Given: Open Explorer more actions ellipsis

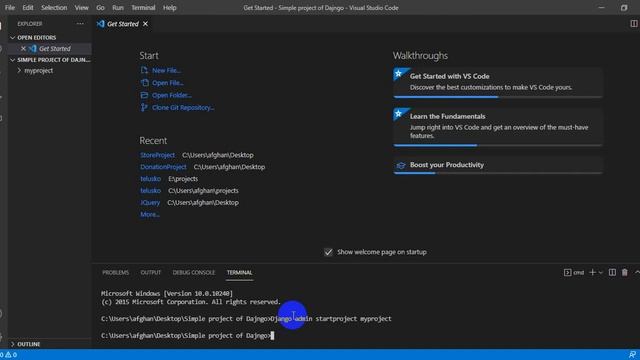Looking at the screenshot, I should click(80, 24).
